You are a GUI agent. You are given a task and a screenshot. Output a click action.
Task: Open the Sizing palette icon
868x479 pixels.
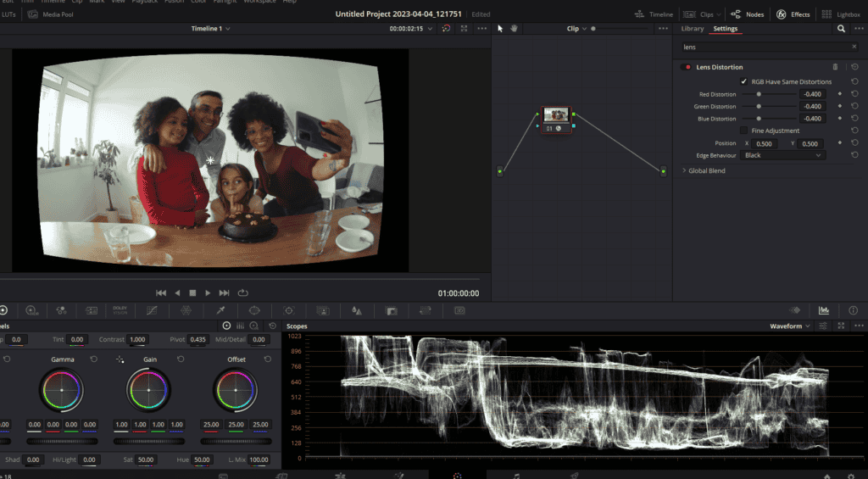[426, 310]
